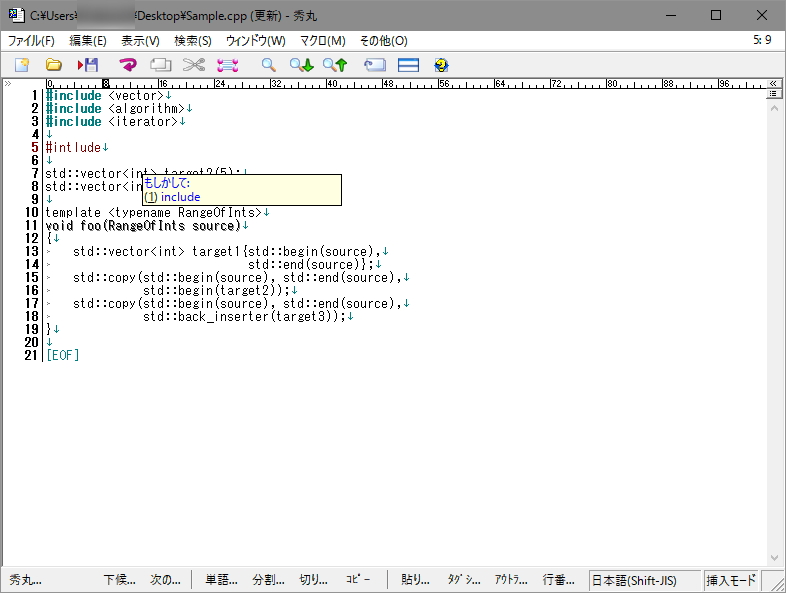Screen dimensions: 786x593
Task: Click the column ruler at 32
Action: tap(276, 83)
